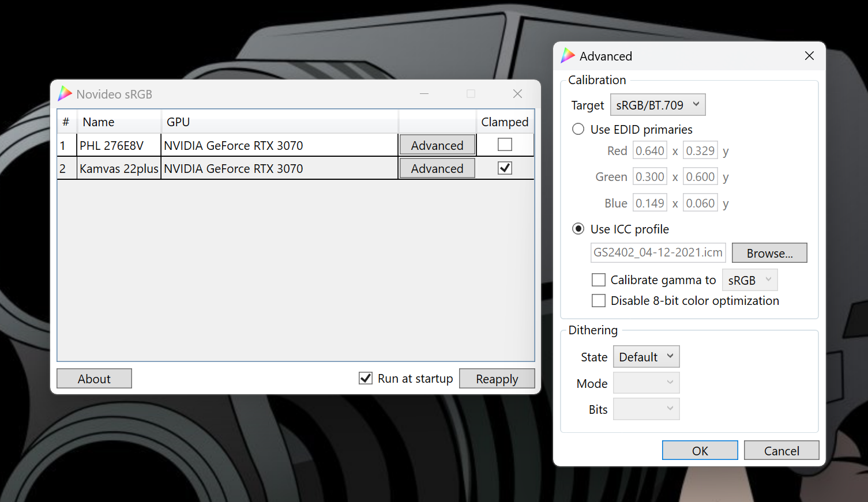
Task: Select the Use ICC profile radio button
Action: coord(578,229)
